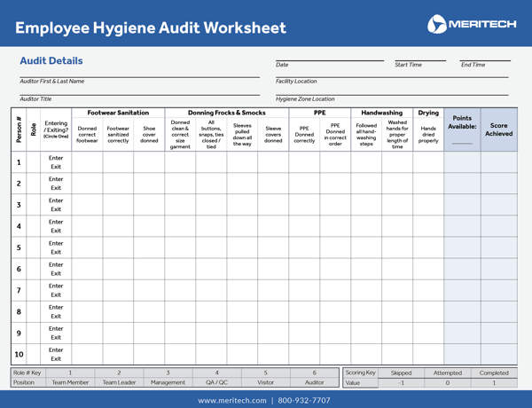Click 'Attempted' in the Scoring Key
The image size is (532, 408).
[x=448, y=373]
